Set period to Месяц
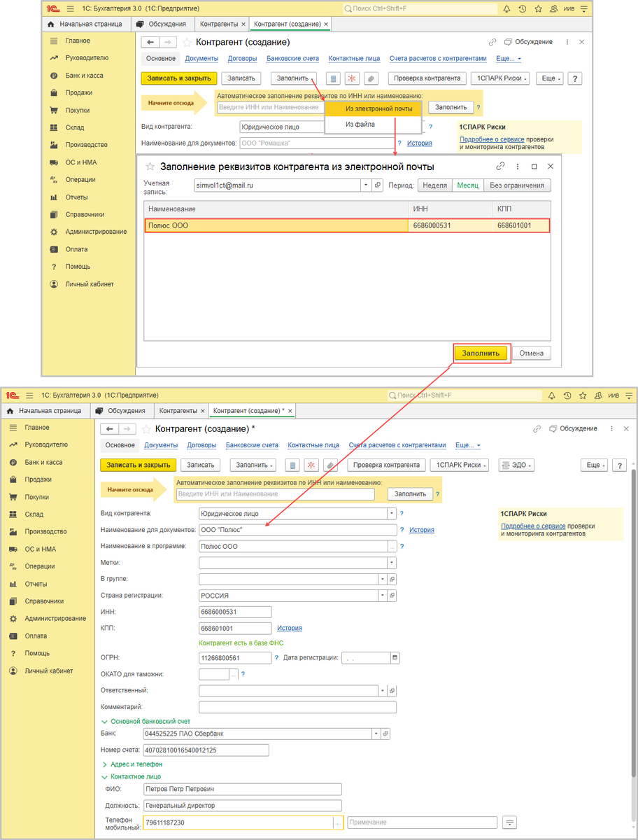 [467, 185]
